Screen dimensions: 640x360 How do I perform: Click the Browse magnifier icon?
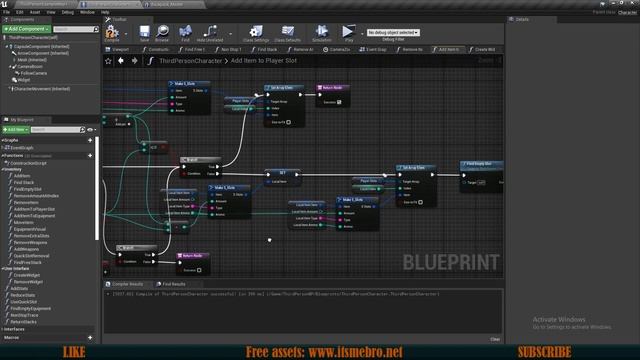coord(162,32)
